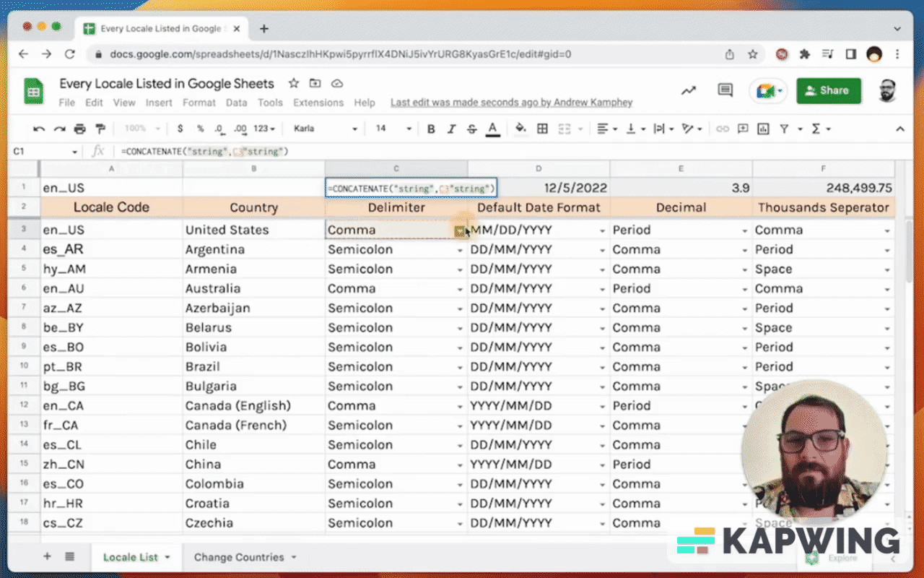Open the Karla font family dropdown

point(326,129)
